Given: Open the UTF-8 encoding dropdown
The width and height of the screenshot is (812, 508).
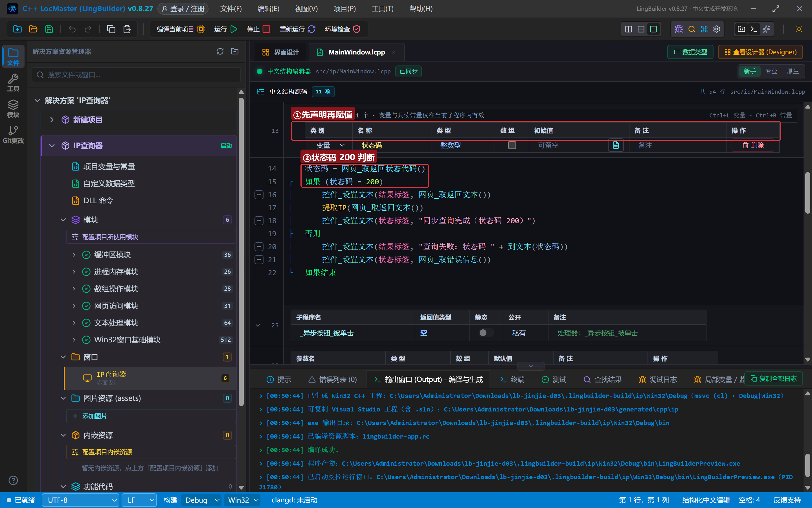Looking at the screenshot, I should [x=81, y=500].
